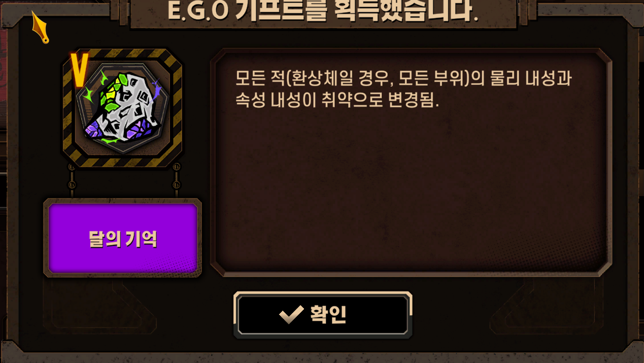Click the description line starting with 속성 내성이
Screen dimensions: 644x363
337,99
